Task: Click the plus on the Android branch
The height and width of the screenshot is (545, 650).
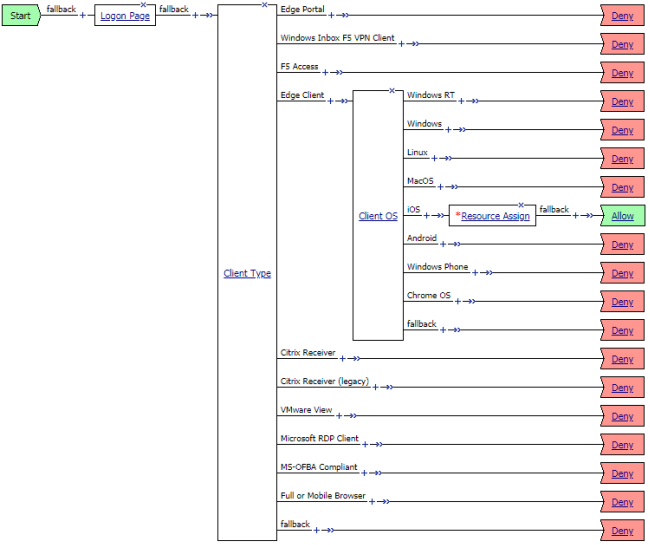Action: pyautogui.click(x=444, y=244)
